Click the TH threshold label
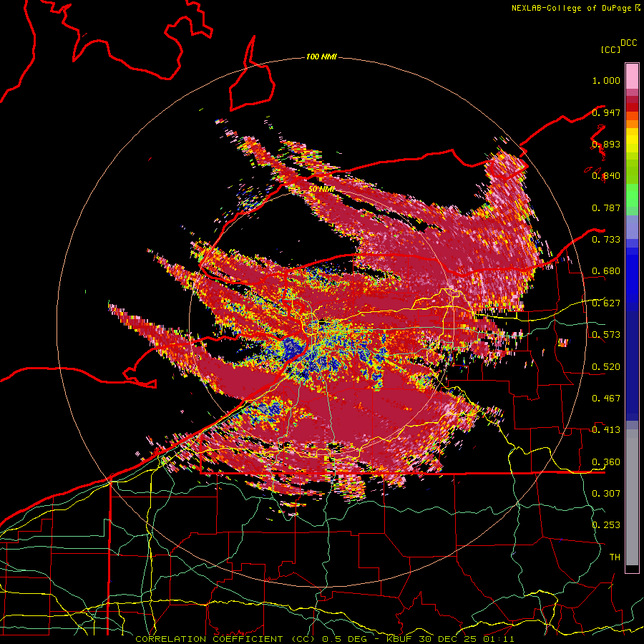Screen dimensions: 644x644 615,557
